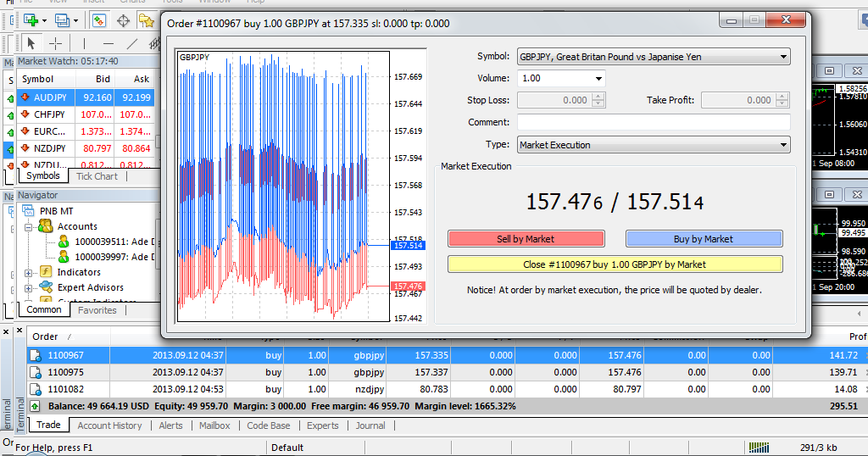Click Close #1100967 buy by Market button

(x=615, y=264)
